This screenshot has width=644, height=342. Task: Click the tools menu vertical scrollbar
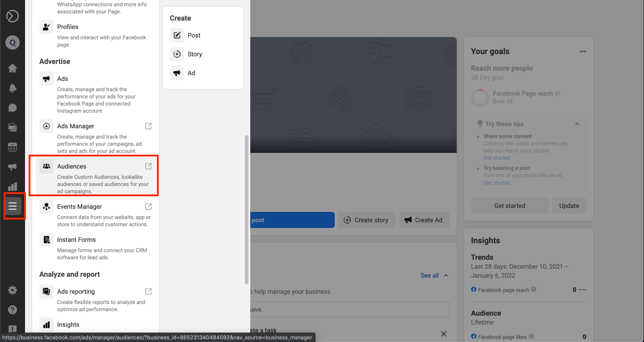[247, 210]
